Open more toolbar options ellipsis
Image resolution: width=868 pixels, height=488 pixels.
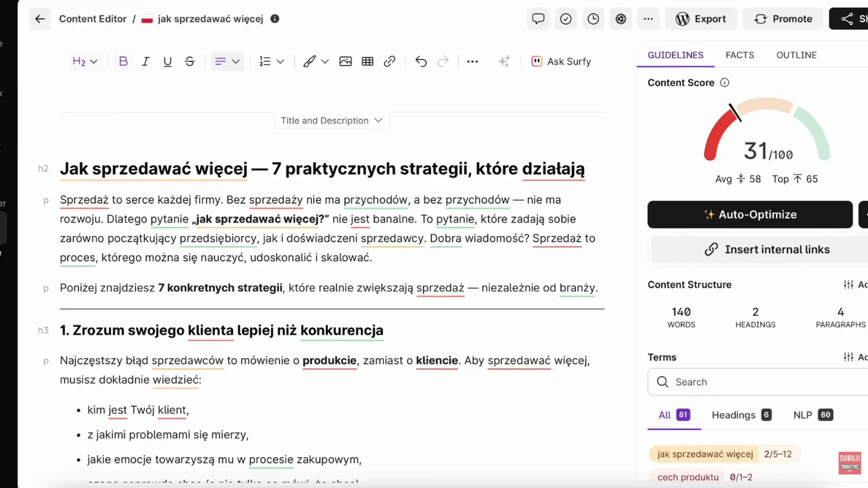(x=473, y=61)
